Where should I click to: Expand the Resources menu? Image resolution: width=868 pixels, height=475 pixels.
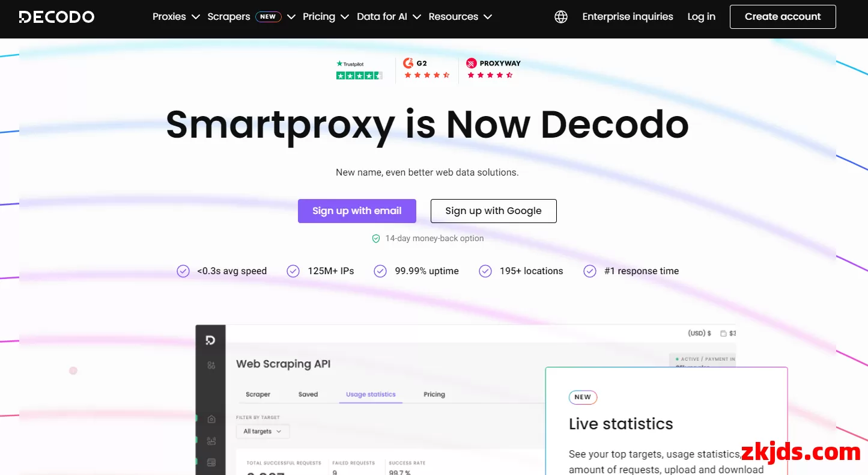click(460, 17)
